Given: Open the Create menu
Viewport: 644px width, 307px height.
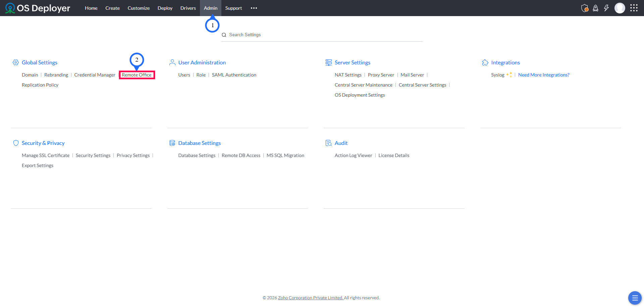Looking at the screenshot, I should (112, 8).
